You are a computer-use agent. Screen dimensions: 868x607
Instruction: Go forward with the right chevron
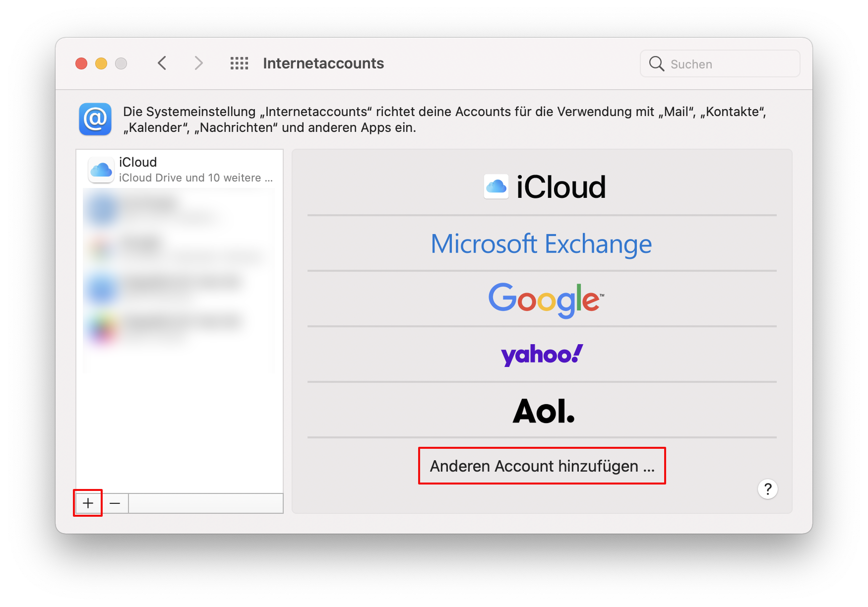(x=198, y=63)
